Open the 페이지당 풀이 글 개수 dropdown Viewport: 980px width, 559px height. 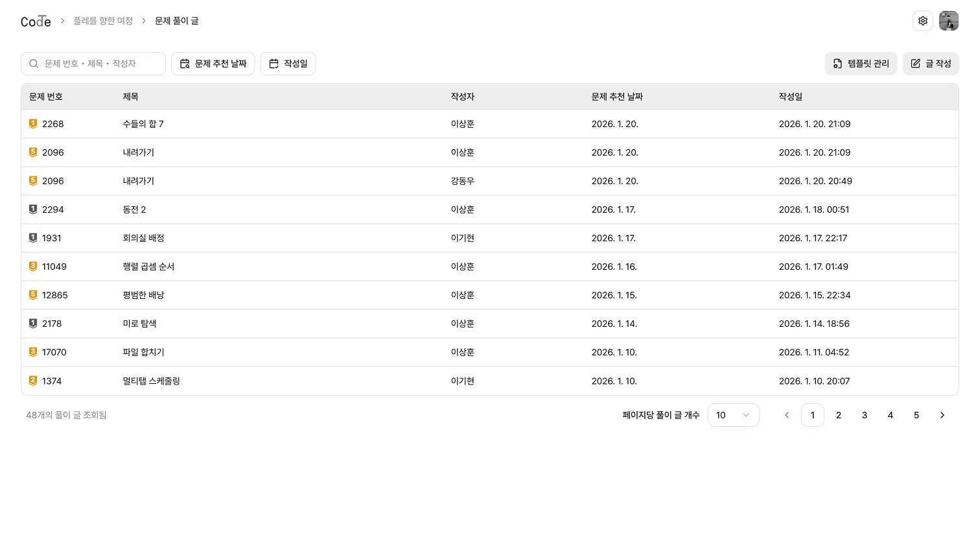click(x=733, y=415)
